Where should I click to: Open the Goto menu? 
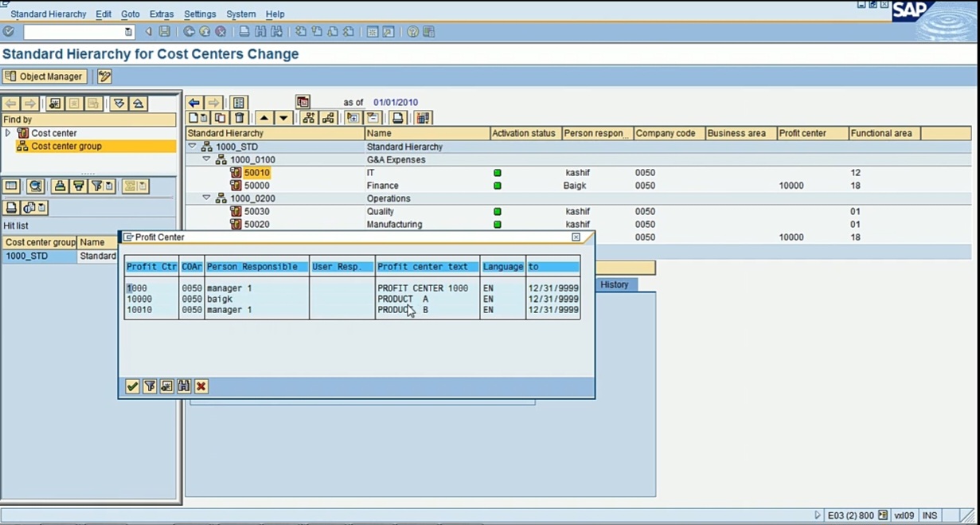[x=131, y=14]
